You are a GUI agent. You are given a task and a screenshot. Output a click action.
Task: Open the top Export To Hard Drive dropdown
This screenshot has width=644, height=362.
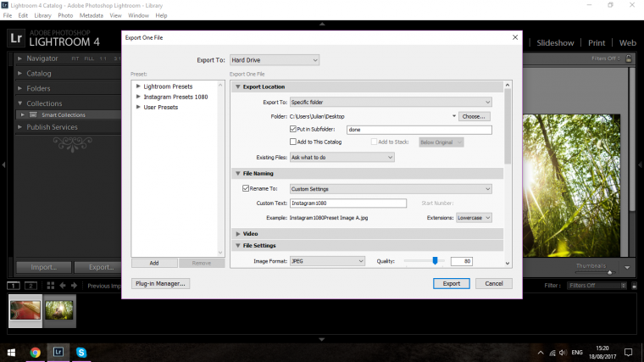coord(275,60)
